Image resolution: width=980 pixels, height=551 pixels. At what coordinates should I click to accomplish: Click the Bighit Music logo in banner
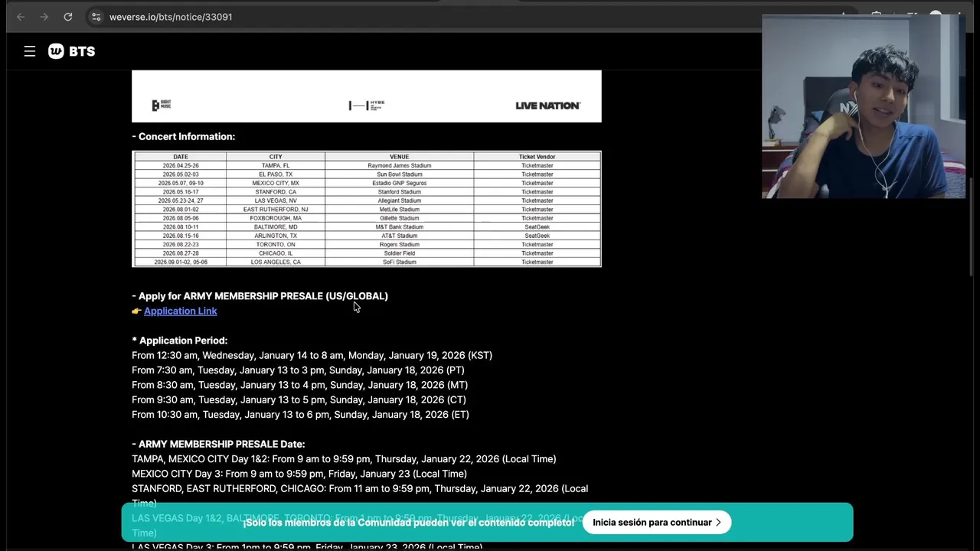161,106
